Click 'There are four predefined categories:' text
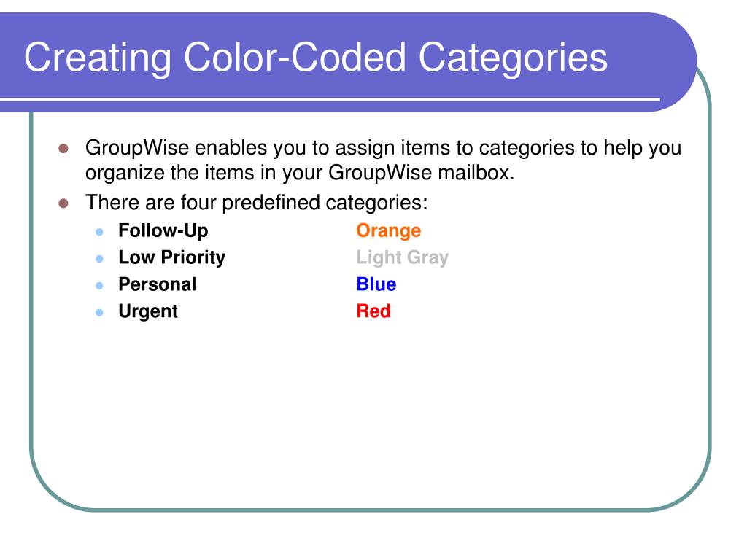 coord(257,203)
